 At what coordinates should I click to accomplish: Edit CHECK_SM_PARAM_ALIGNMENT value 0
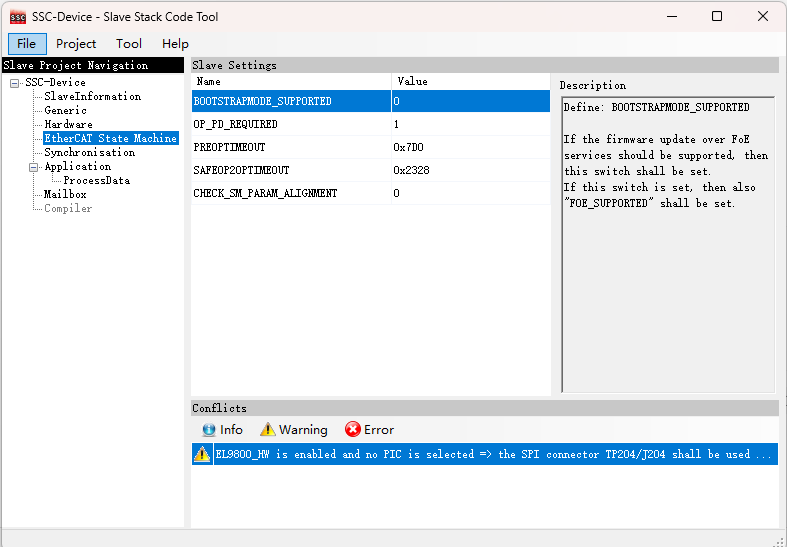(471, 194)
